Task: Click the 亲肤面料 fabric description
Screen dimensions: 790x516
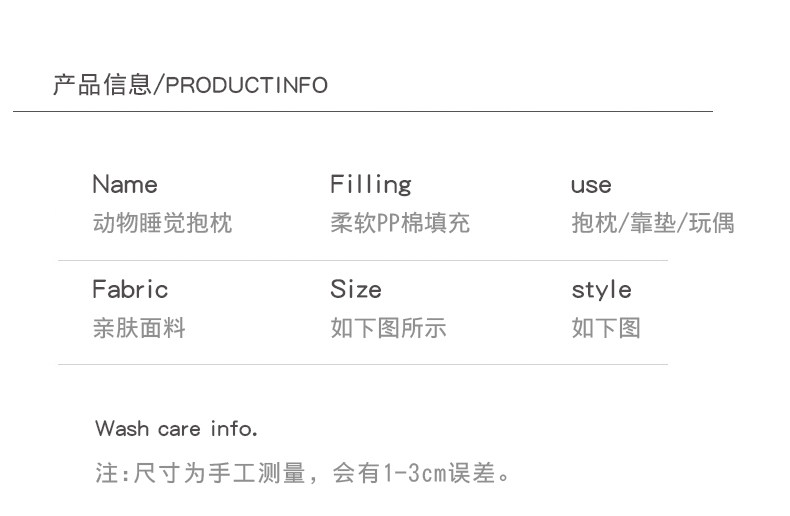Action: [139, 328]
